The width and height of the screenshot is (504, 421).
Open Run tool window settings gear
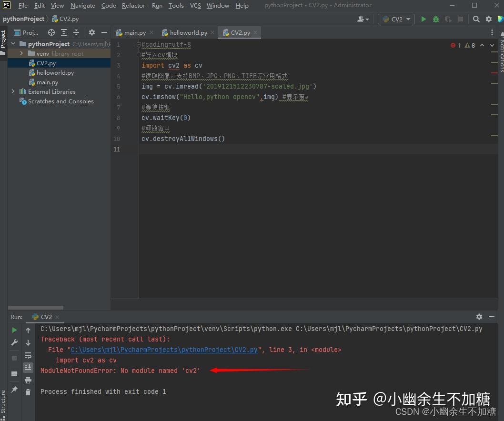479,317
